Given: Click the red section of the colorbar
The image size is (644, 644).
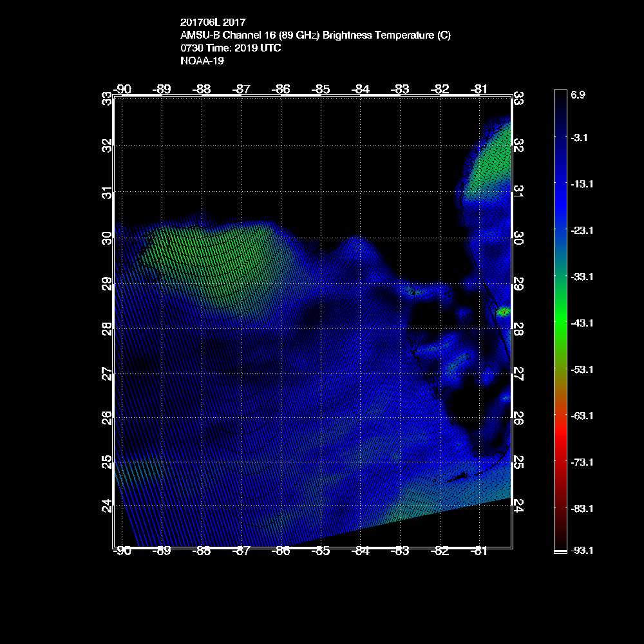Looking at the screenshot, I should (x=560, y=444).
